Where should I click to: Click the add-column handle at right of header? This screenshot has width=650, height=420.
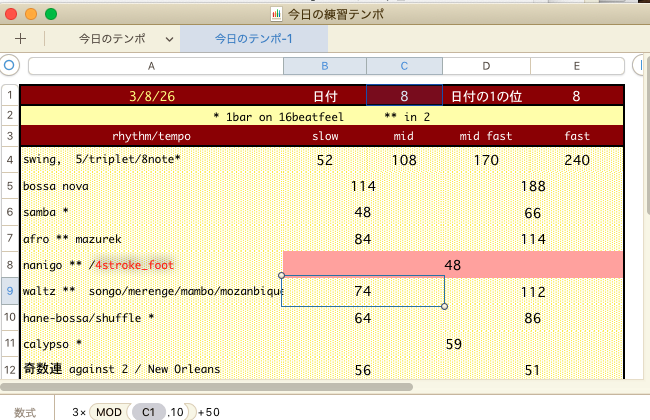click(x=642, y=66)
